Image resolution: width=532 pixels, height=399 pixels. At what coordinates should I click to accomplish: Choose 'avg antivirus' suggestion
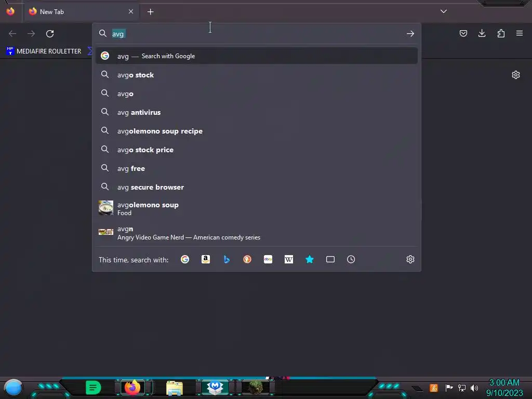(257, 112)
